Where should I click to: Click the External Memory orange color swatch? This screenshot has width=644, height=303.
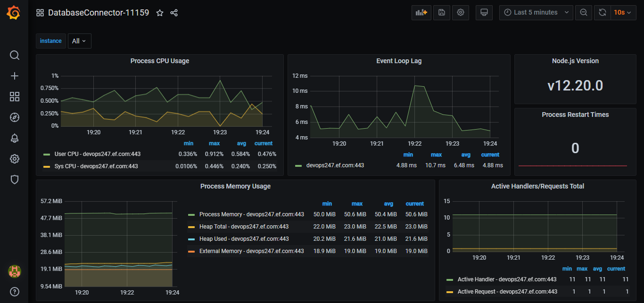pyautogui.click(x=191, y=251)
